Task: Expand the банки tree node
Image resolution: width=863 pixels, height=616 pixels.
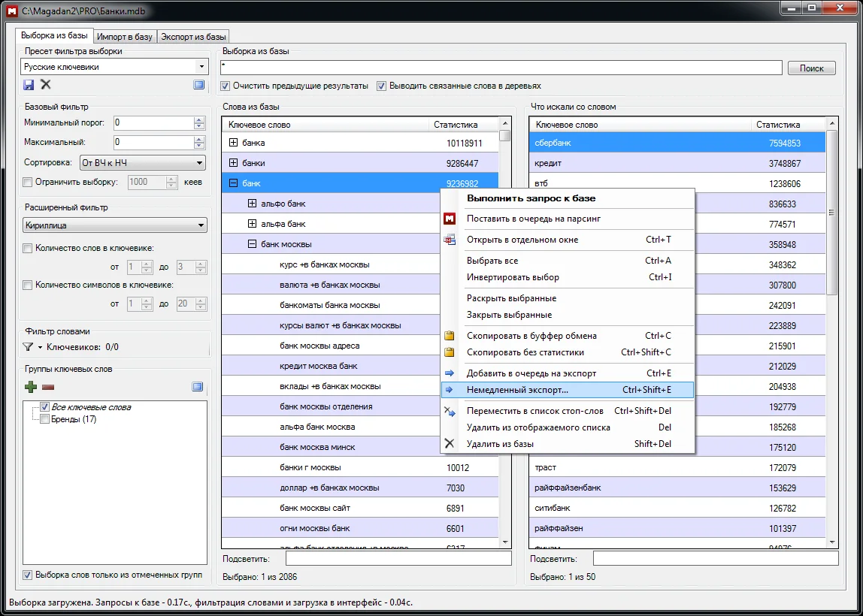Action: click(233, 163)
